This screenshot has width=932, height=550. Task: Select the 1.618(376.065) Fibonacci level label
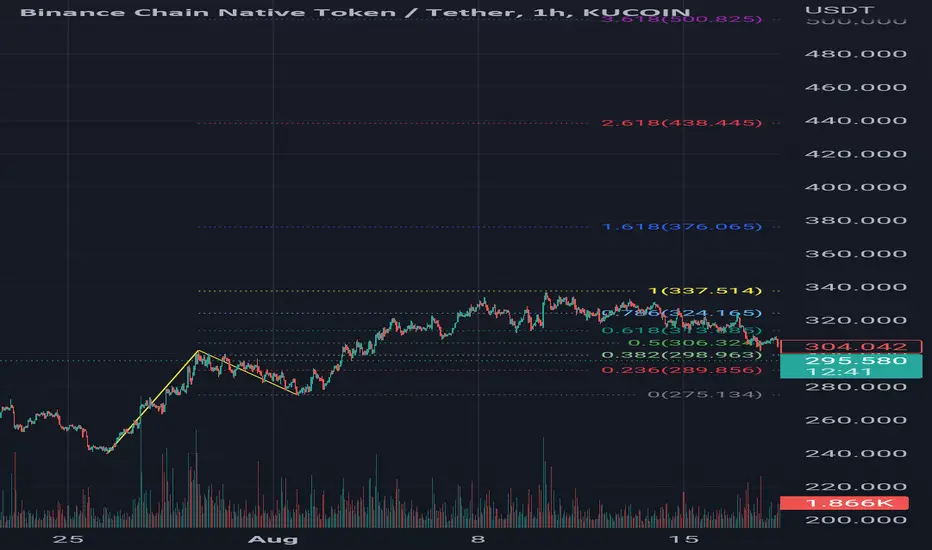point(682,227)
